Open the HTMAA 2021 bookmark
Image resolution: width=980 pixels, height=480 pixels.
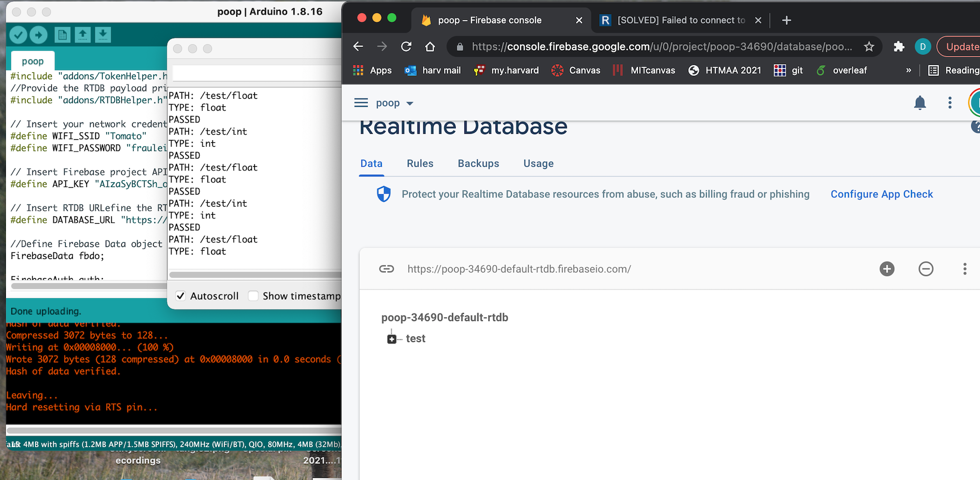click(725, 70)
